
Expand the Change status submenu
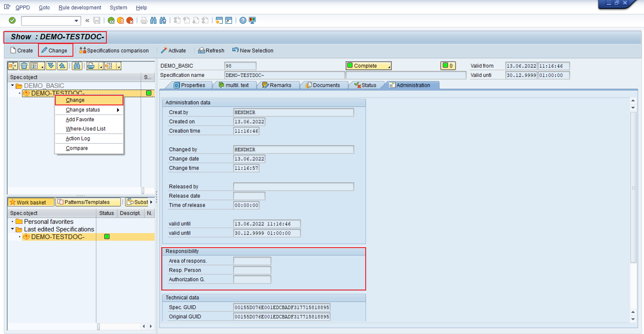(118, 110)
